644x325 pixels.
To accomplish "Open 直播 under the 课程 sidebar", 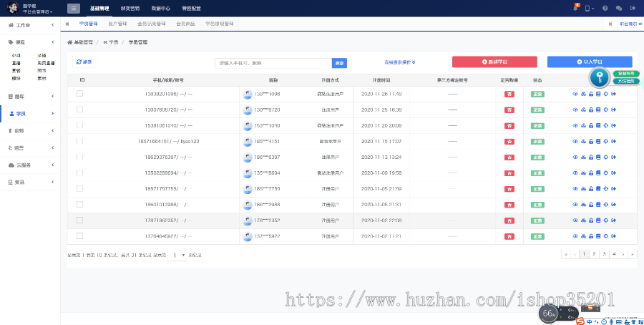I will click(x=16, y=63).
